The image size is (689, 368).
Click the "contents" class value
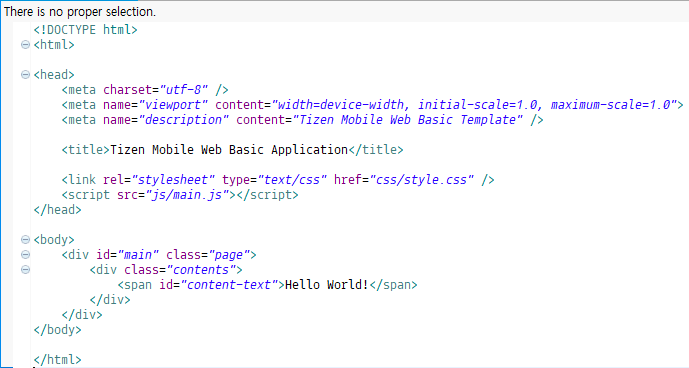pyautogui.click(x=201, y=270)
